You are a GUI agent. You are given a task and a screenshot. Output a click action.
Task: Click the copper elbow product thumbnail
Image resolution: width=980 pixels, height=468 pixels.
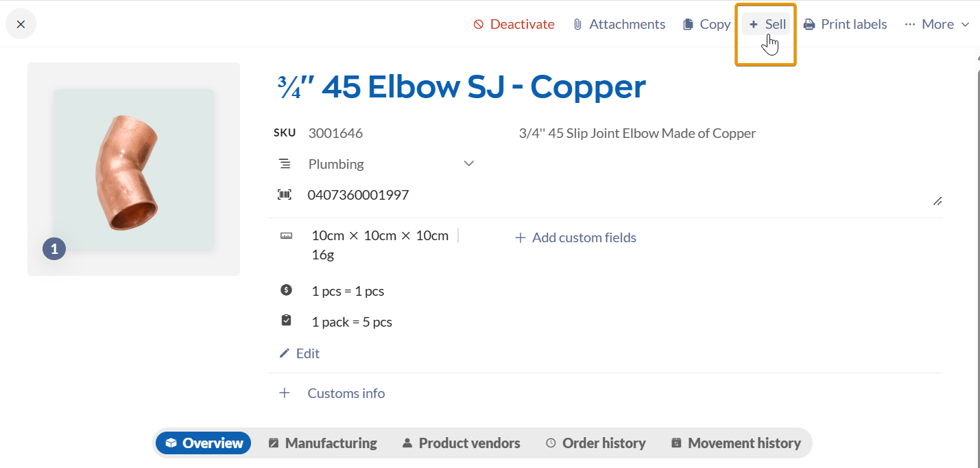pyautogui.click(x=134, y=169)
